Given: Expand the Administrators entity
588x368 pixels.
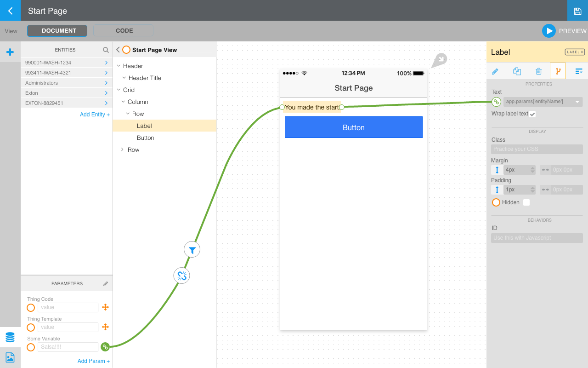Looking at the screenshot, I should tap(106, 83).
